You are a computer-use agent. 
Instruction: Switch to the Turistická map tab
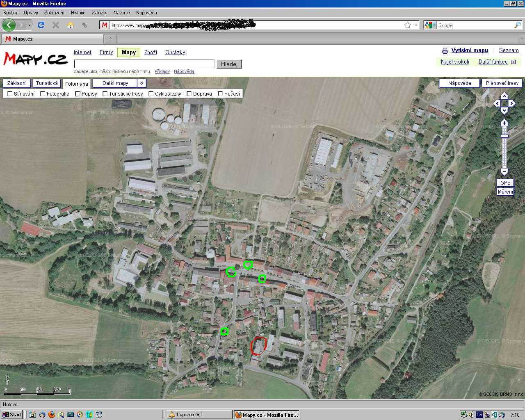pyautogui.click(x=47, y=83)
